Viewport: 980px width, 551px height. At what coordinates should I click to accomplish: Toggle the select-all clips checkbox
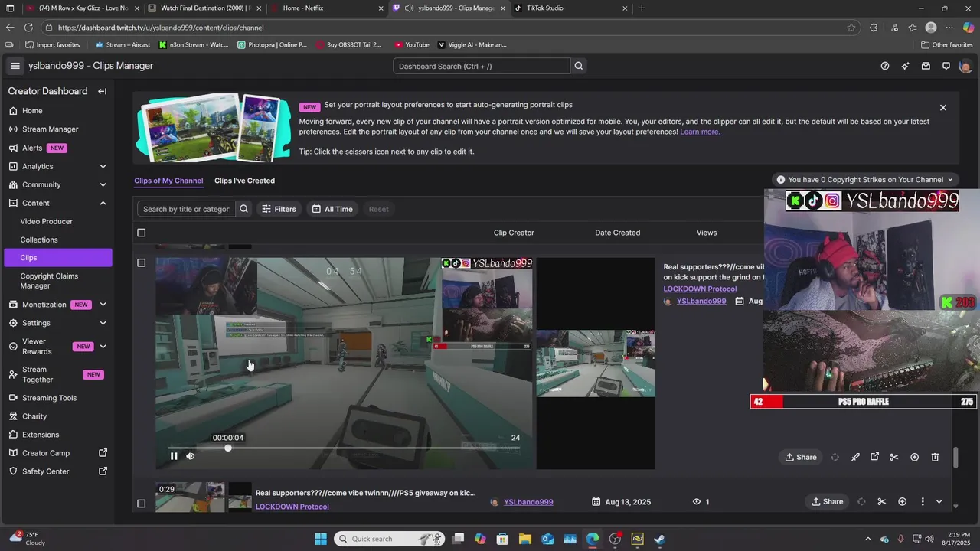point(141,233)
